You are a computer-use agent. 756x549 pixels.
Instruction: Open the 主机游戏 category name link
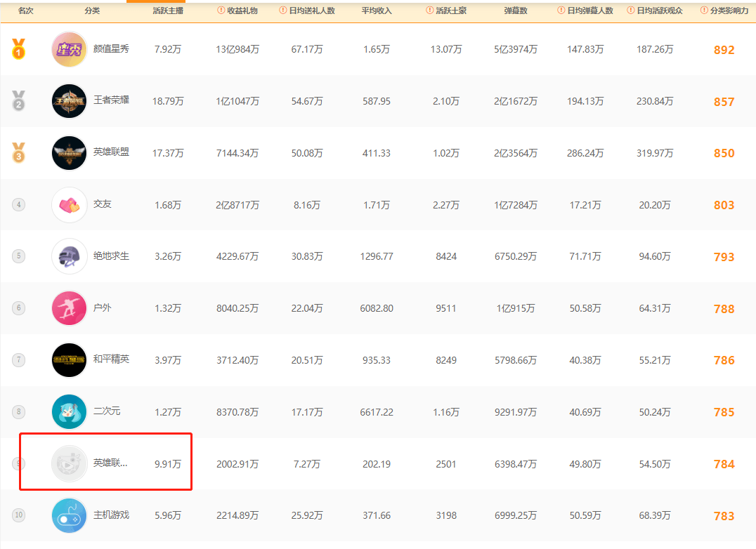[112, 515]
